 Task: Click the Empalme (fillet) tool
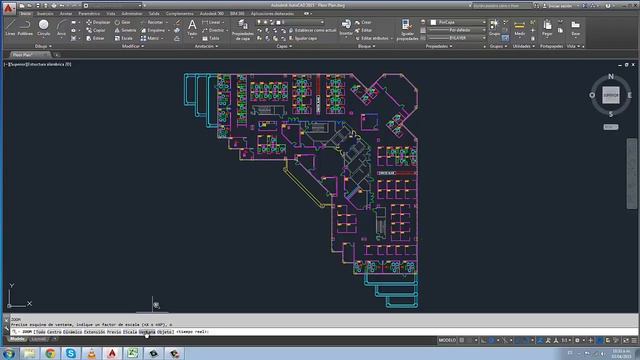coord(153,30)
